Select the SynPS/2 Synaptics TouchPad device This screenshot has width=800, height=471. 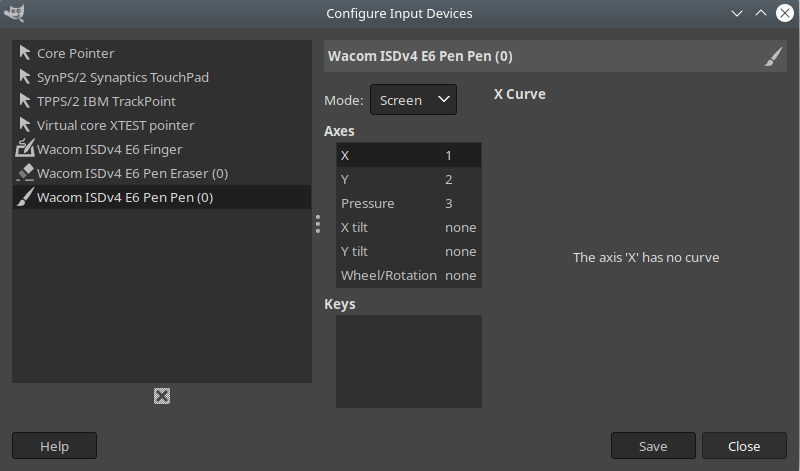162,77
